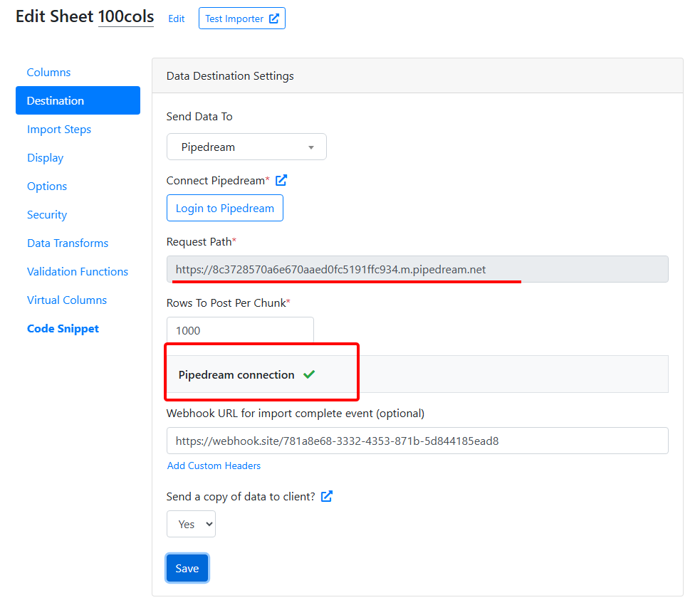Click the Add Custom Headers link
This screenshot has height=610, width=700.
pos(214,466)
